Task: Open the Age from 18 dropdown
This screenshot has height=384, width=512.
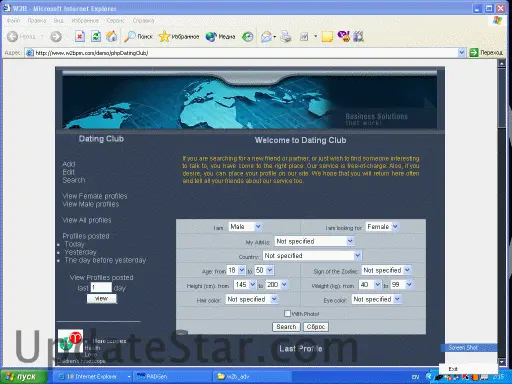Action: (x=236, y=270)
